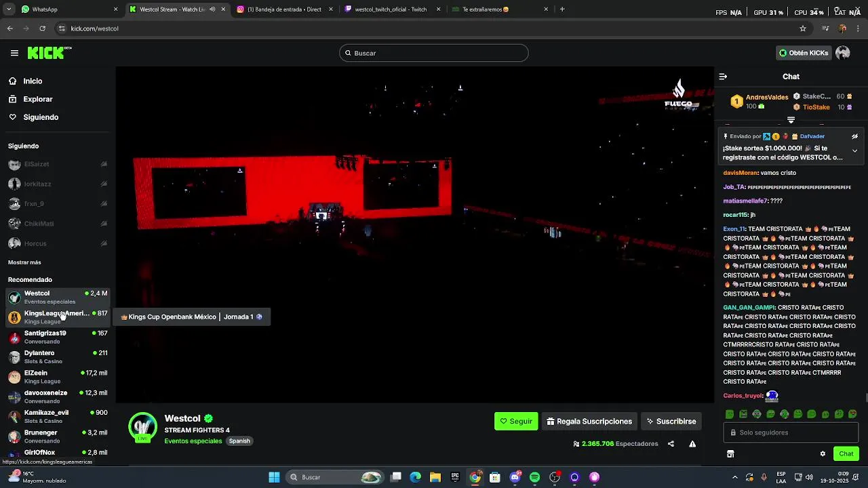Go back in browser history

pyautogui.click(x=9, y=28)
